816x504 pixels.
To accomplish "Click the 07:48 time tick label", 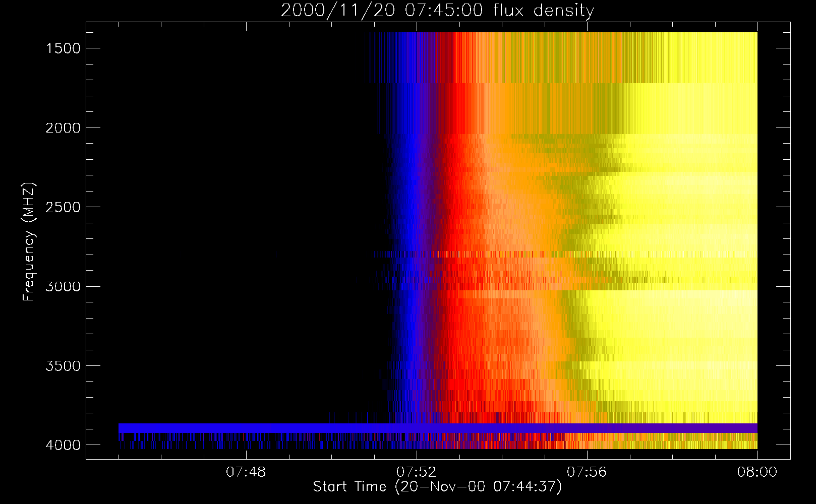I will click(x=246, y=472).
